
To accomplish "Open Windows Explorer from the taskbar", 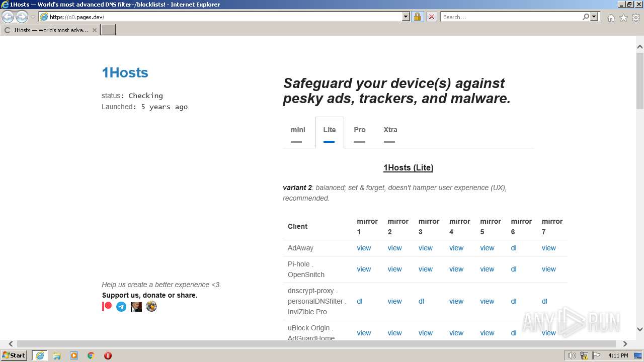I will click(57, 355).
